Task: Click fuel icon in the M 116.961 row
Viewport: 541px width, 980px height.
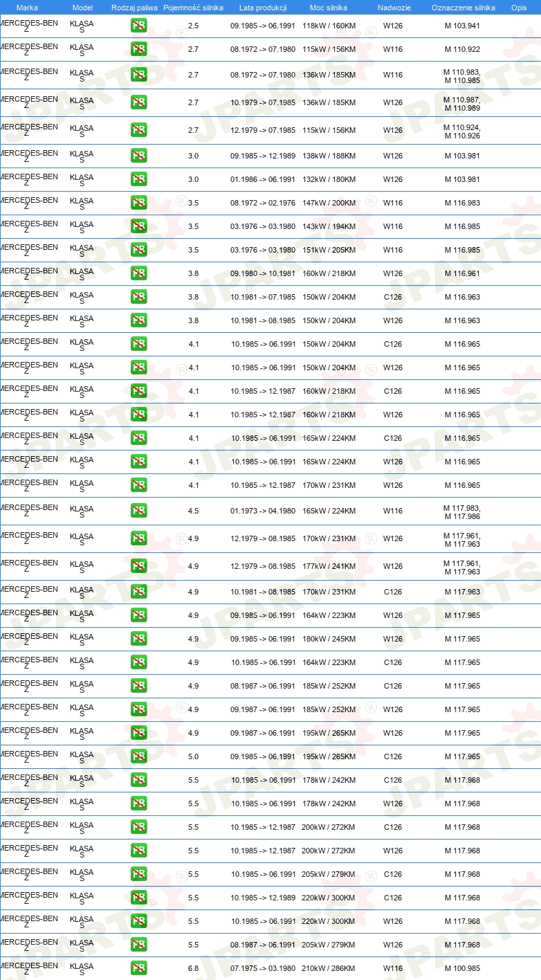Action: click(x=138, y=273)
